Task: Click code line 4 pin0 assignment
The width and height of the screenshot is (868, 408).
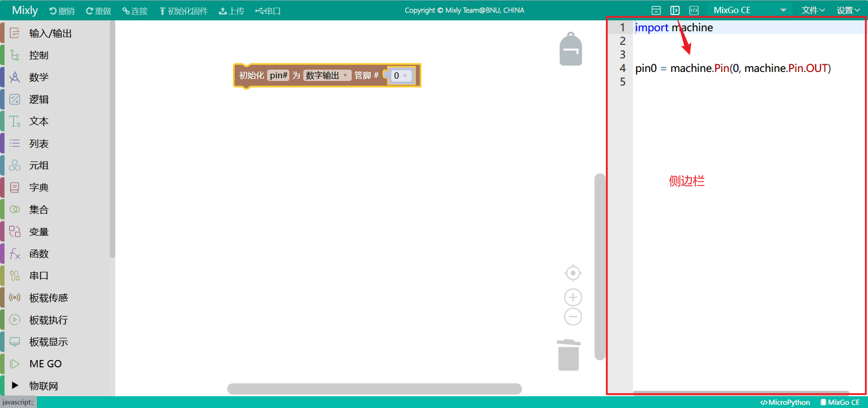Action: (x=733, y=68)
